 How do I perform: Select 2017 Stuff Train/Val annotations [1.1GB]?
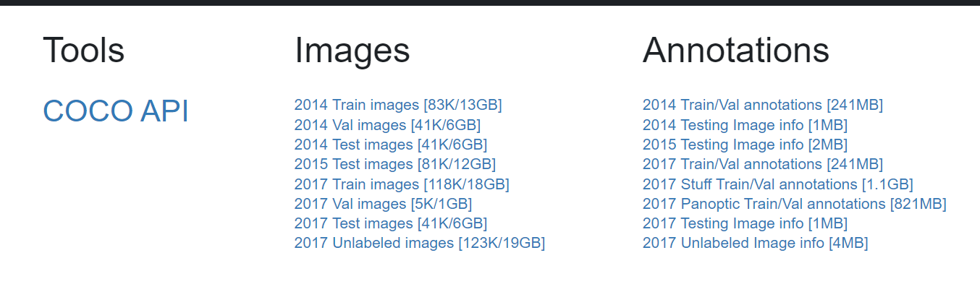click(777, 184)
